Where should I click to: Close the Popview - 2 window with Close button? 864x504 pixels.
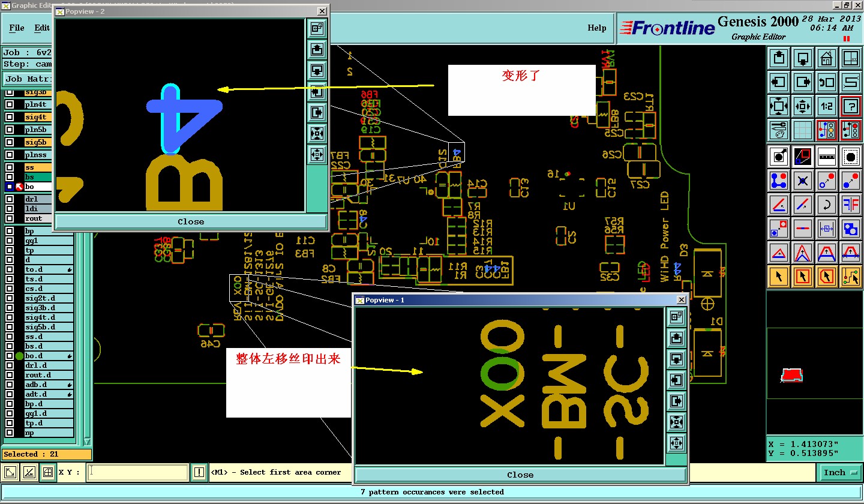[191, 221]
